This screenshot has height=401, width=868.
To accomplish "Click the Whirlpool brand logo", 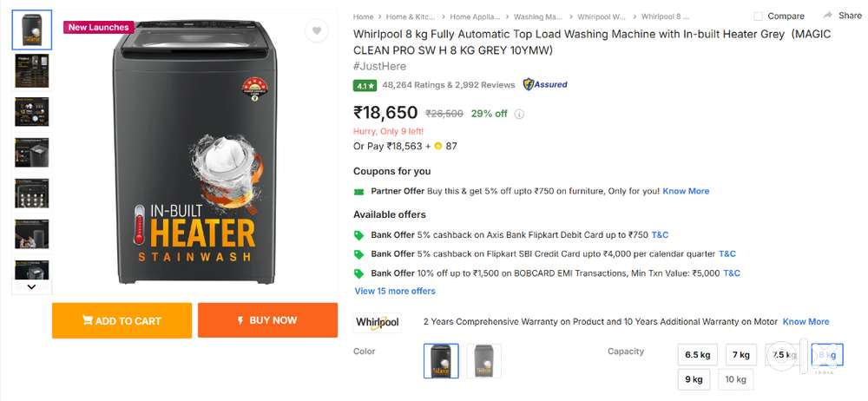I will [x=378, y=322].
